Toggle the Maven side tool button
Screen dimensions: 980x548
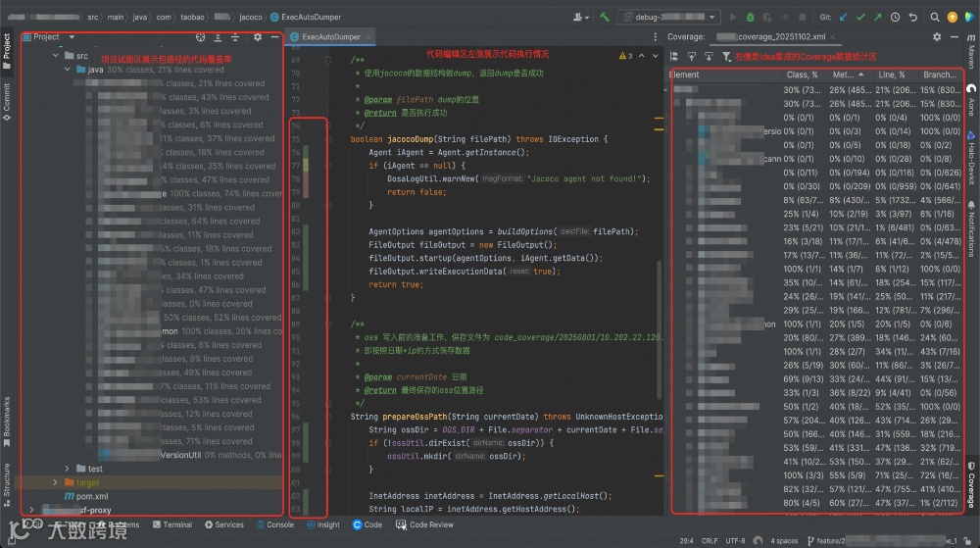(x=971, y=51)
